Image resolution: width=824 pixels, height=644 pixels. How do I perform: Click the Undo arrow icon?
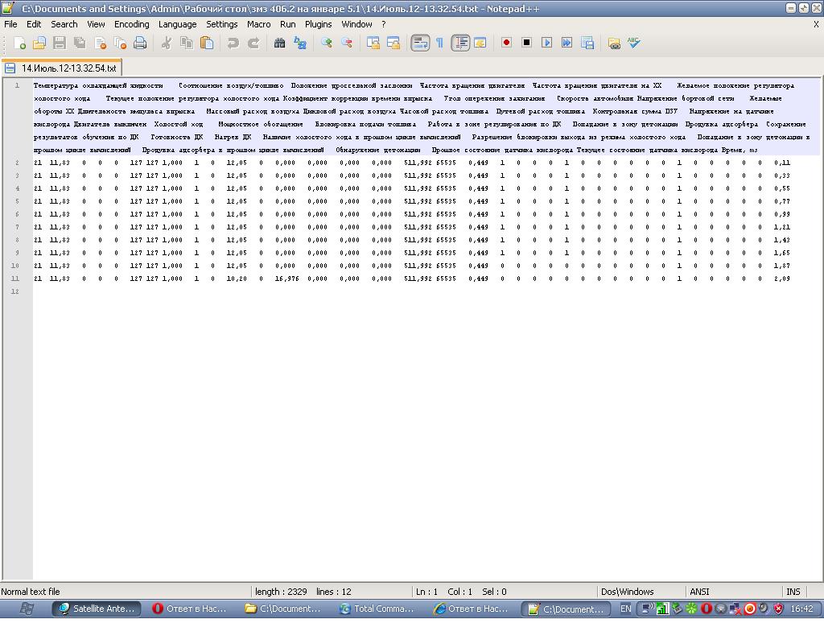[x=233, y=43]
